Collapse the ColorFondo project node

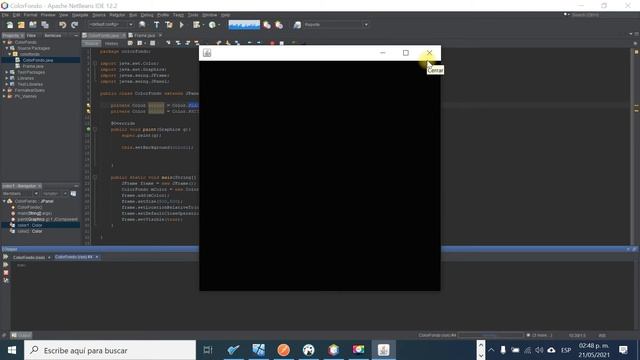tap(4, 42)
